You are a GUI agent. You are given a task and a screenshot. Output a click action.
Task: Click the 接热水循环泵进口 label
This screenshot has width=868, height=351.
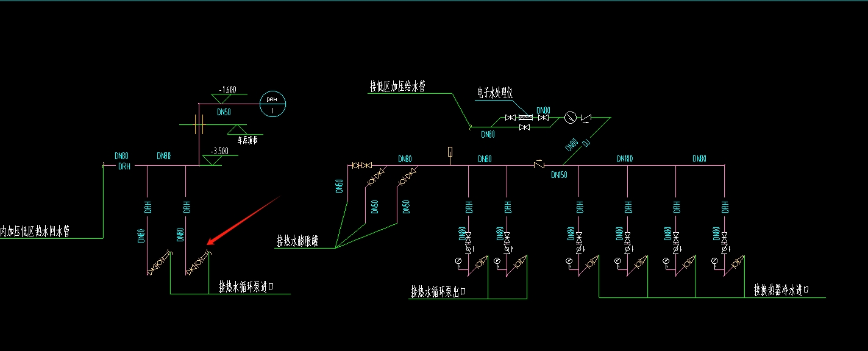pos(247,286)
